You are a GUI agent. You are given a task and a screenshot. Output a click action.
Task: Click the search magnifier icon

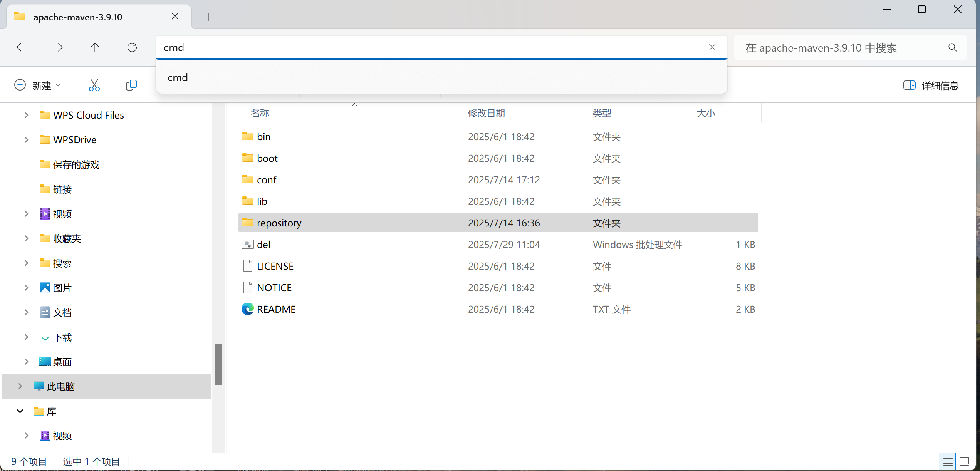click(x=952, y=48)
